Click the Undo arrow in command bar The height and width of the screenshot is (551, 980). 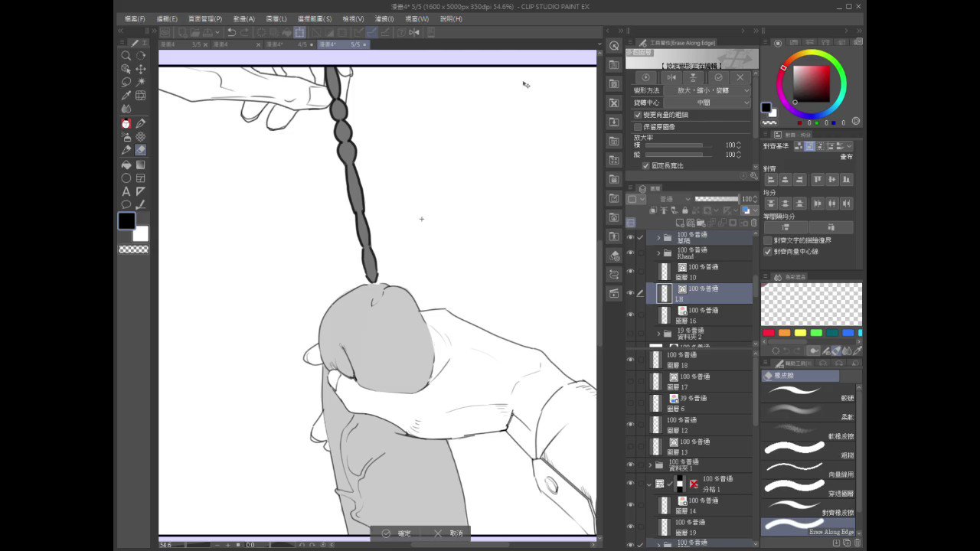click(231, 32)
